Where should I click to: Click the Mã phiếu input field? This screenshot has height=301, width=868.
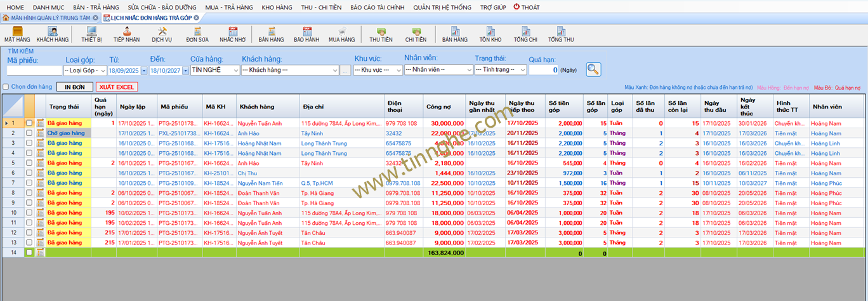tap(34, 70)
